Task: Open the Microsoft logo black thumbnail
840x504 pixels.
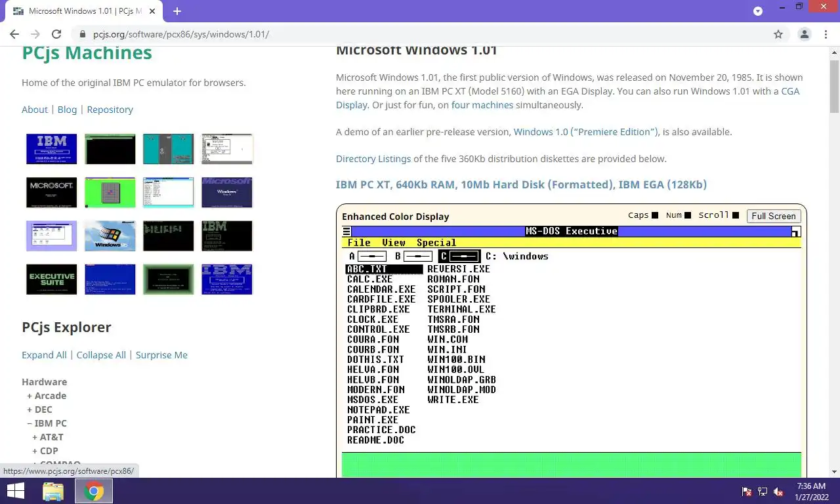Action: 51,192
